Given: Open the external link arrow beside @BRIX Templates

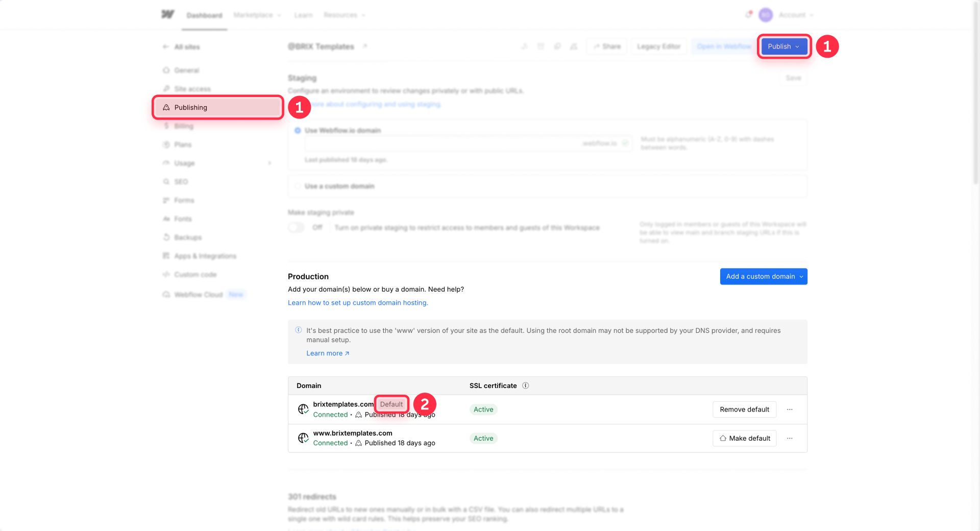Looking at the screenshot, I should click(365, 46).
